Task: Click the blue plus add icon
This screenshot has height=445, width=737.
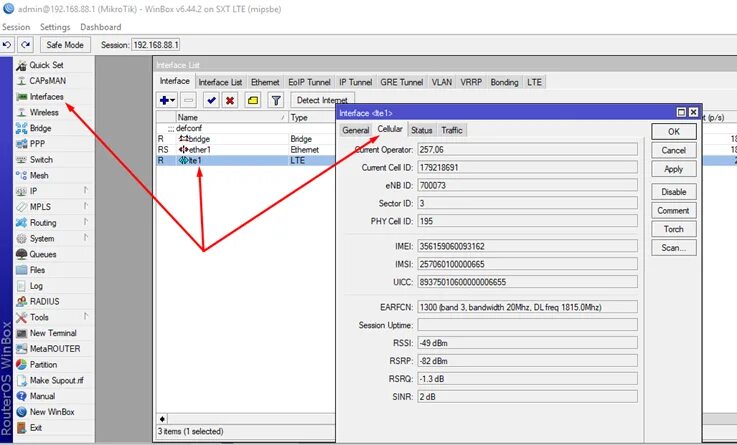Action: 164,100
